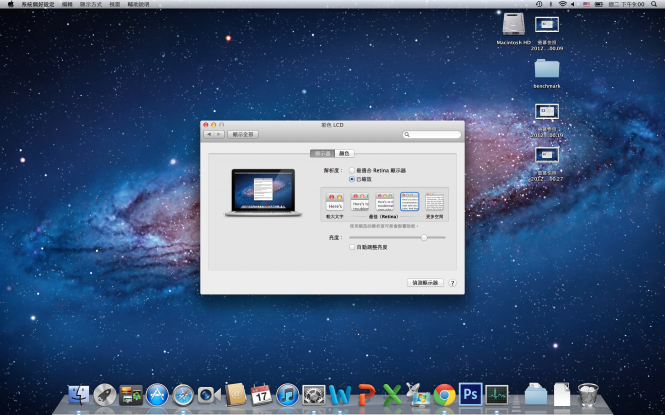The image size is (665, 415).
Task: Select the 已縮放 scaled radio option
Action: (x=352, y=179)
